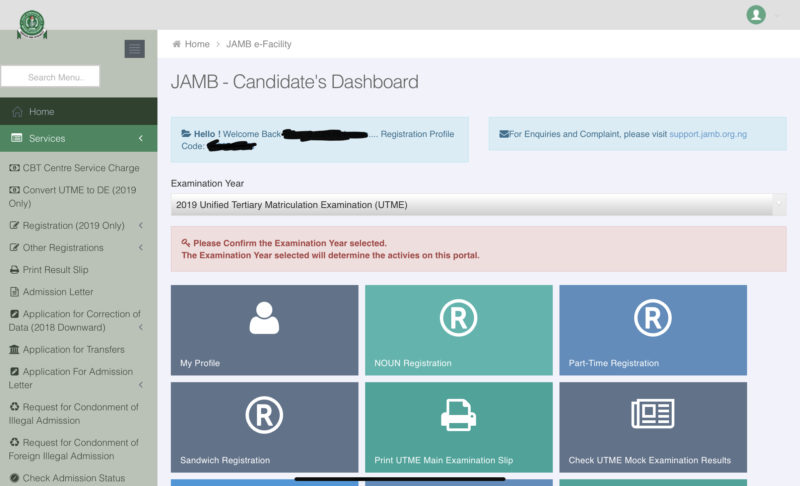Viewport: 800px width, 486px height.
Task: Expand the Registration (2019 Only) chevron
Action: coord(141,225)
